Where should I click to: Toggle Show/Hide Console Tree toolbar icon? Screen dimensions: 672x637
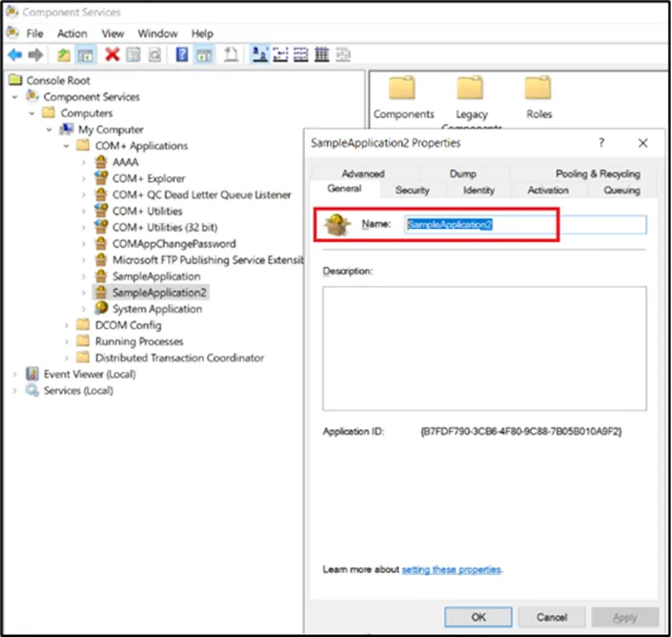point(85,54)
